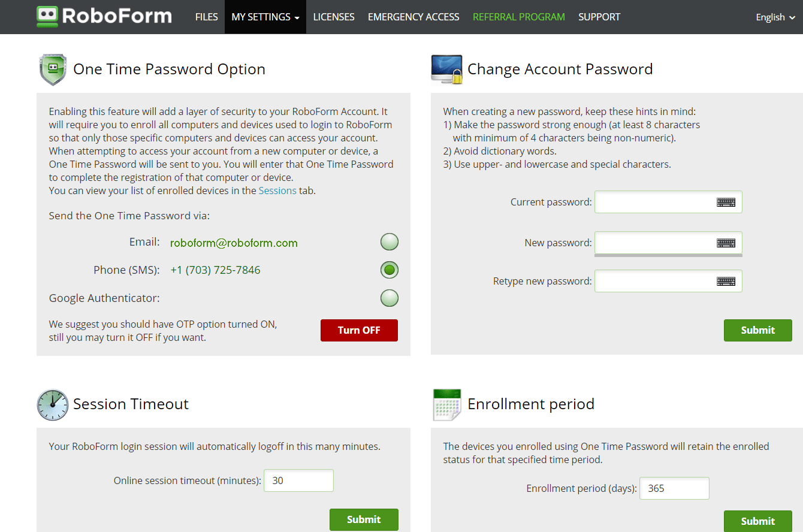Select Email as the One Time Password method
Viewport: 803px width, 532px height.
[x=389, y=241]
